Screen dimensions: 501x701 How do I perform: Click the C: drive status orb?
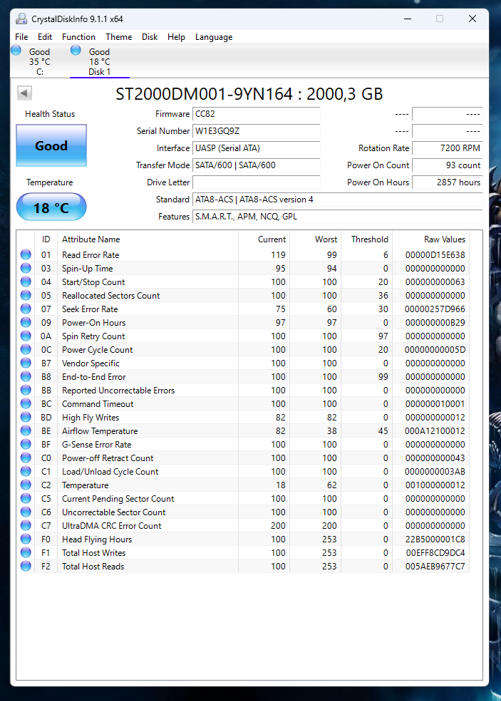pyautogui.click(x=16, y=50)
